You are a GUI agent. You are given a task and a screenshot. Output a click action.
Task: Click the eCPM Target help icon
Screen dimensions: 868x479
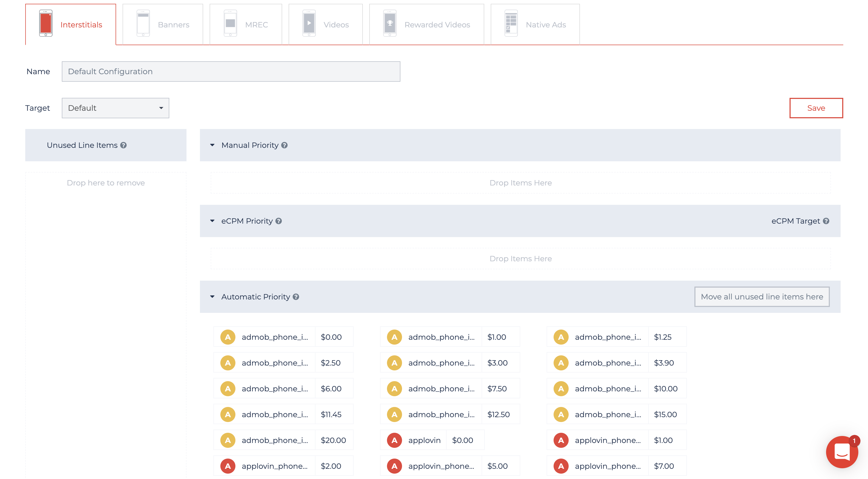pos(826,221)
